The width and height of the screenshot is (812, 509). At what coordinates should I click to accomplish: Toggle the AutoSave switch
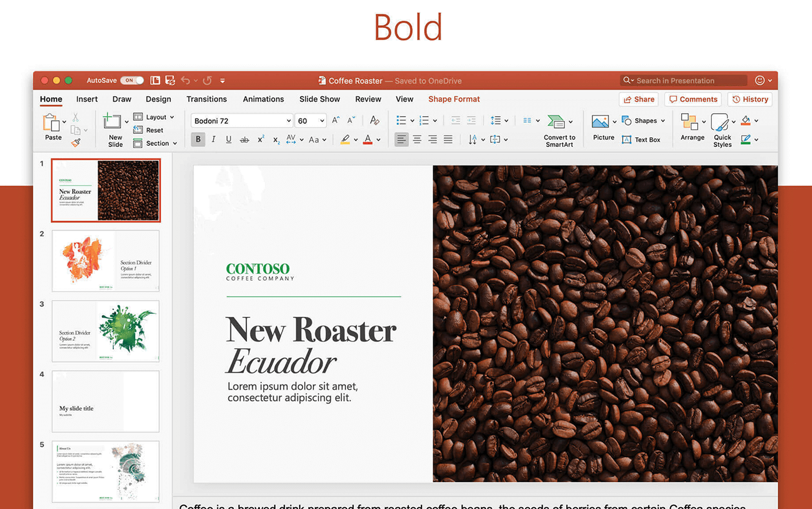click(x=132, y=81)
